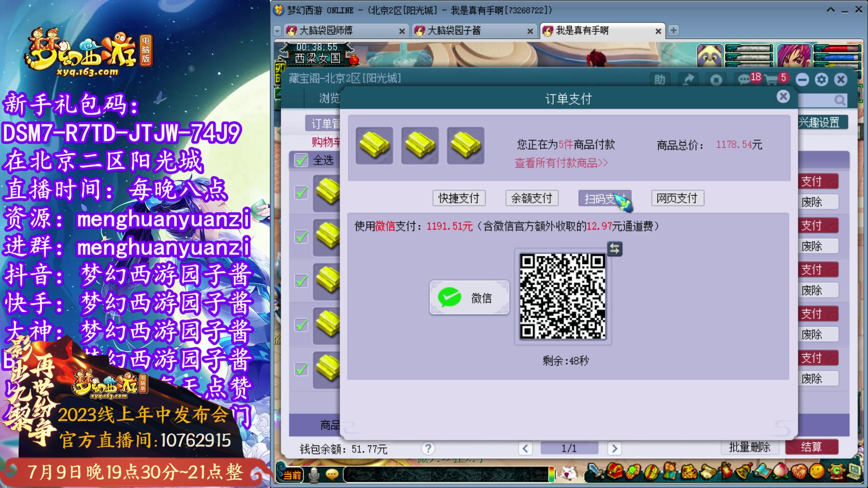The width and height of the screenshot is (868, 488).
Task: Click the yellow smiley face icon
Action: 817,471
